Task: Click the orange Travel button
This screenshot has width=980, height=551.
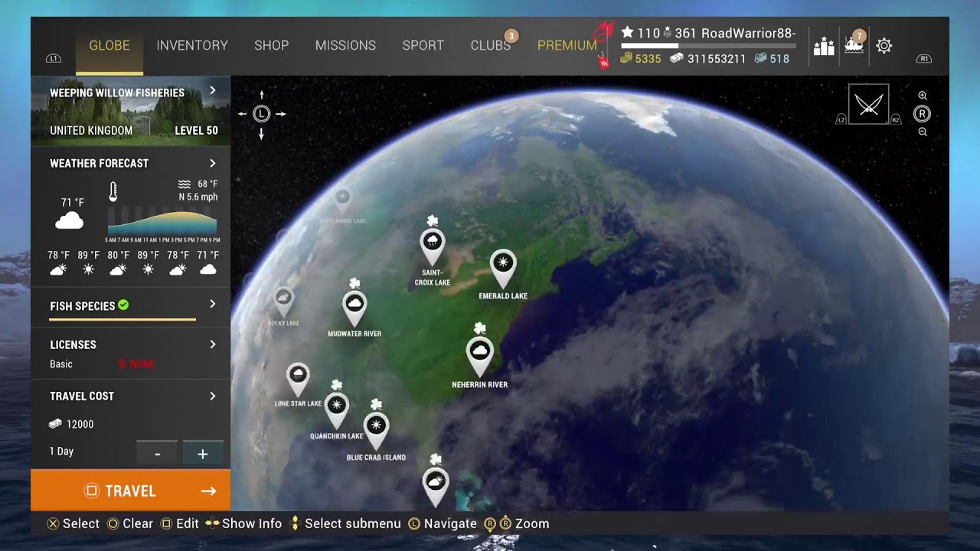Action: pyautogui.click(x=130, y=491)
